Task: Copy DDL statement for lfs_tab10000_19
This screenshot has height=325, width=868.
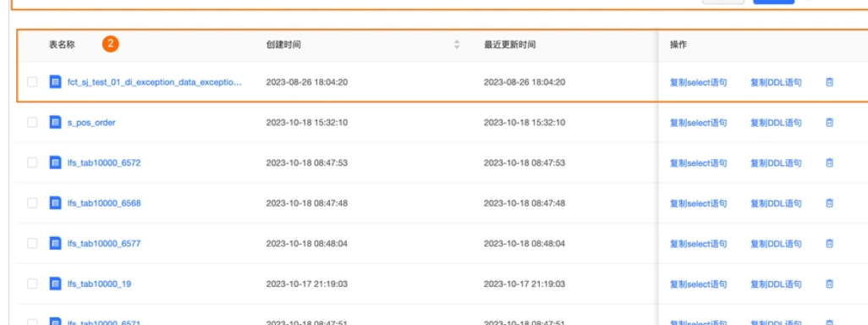Action: tap(776, 284)
